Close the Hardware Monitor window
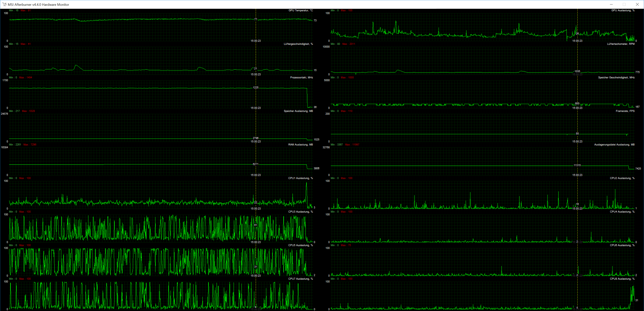The height and width of the screenshot is (311, 644). click(x=637, y=4)
